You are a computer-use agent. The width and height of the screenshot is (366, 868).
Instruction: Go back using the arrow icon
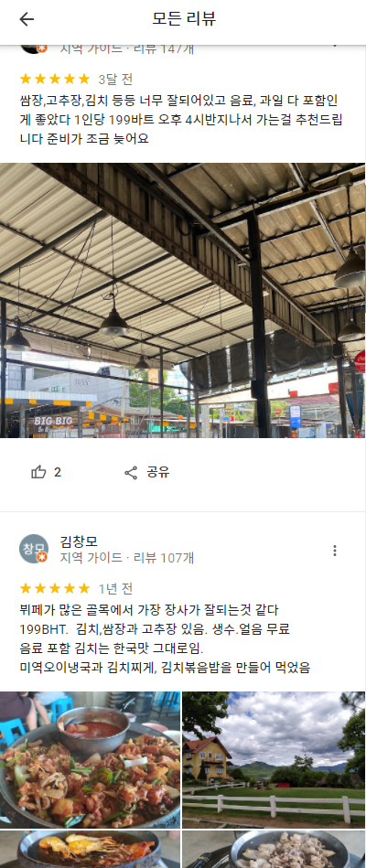[27, 19]
